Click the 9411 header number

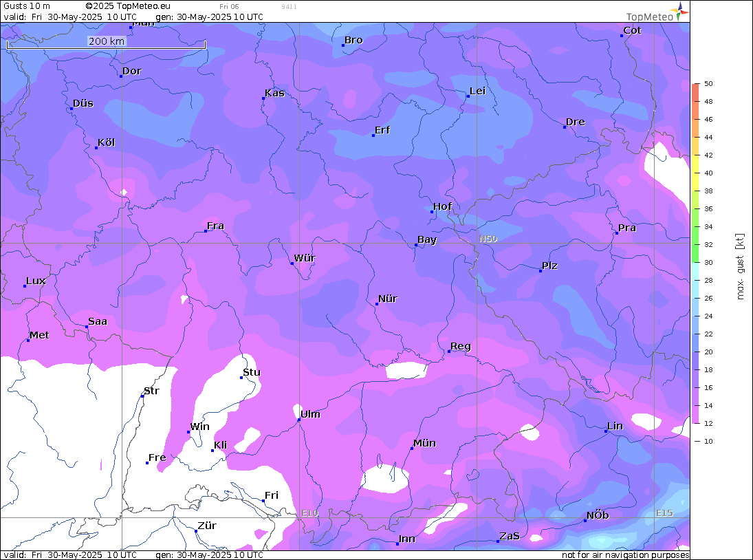pos(289,7)
